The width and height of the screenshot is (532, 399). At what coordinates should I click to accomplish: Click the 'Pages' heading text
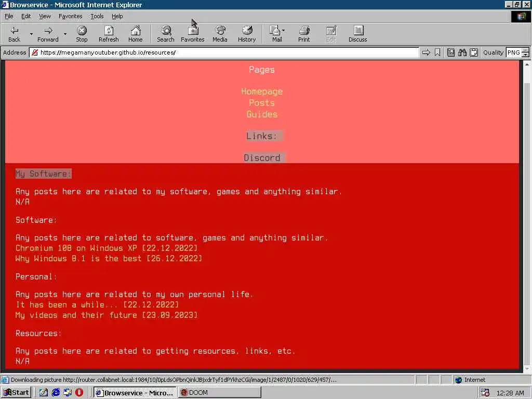[x=262, y=70]
